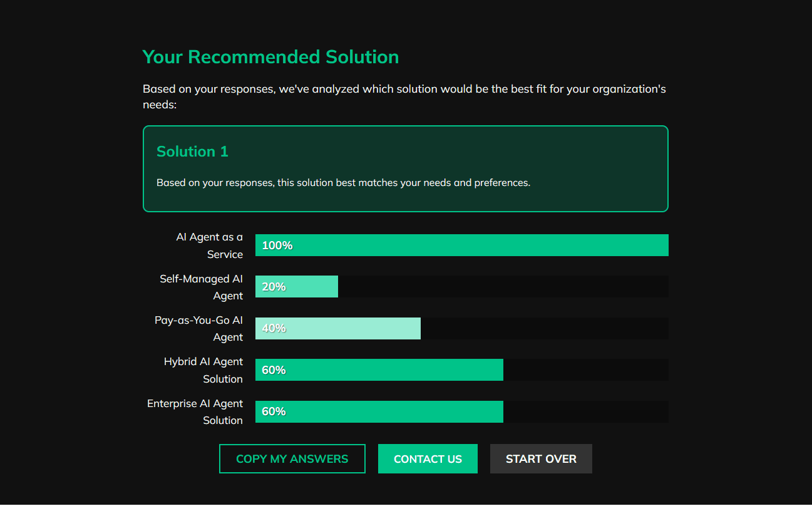
Task: Click the AI Agent as a Service 100% bar
Action: point(462,245)
